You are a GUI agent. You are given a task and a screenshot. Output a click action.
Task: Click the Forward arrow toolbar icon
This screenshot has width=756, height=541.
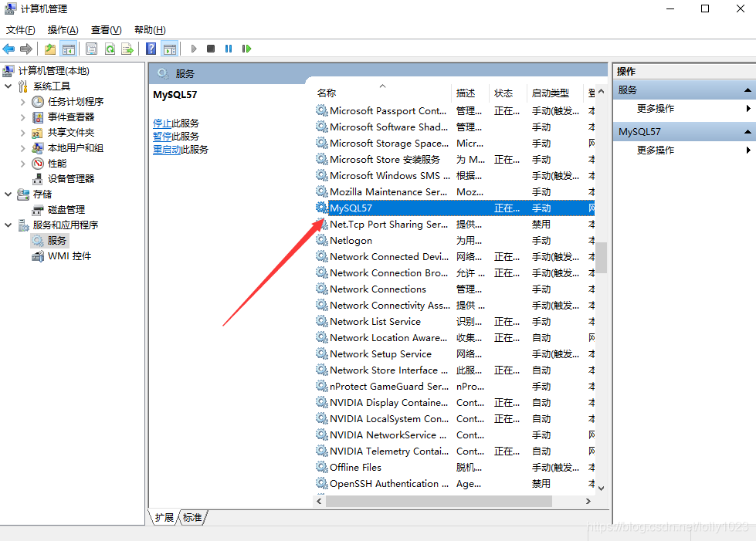click(26, 49)
